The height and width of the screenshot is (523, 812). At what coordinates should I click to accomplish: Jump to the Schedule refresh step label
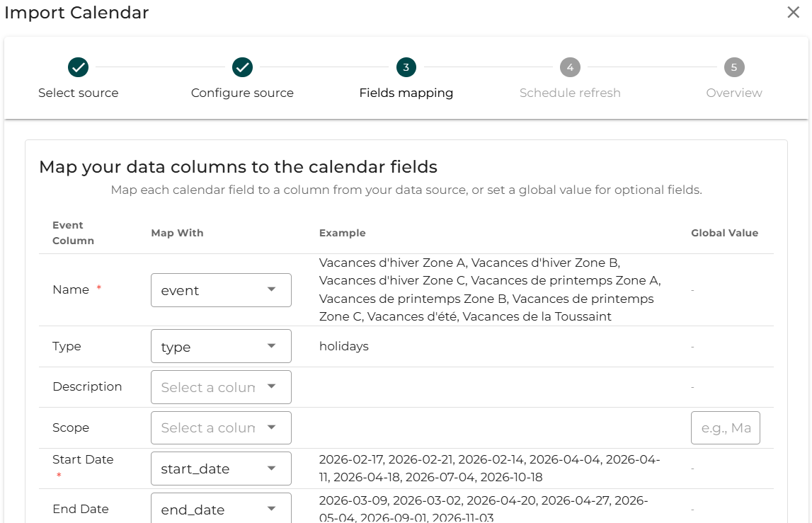pos(570,93)
